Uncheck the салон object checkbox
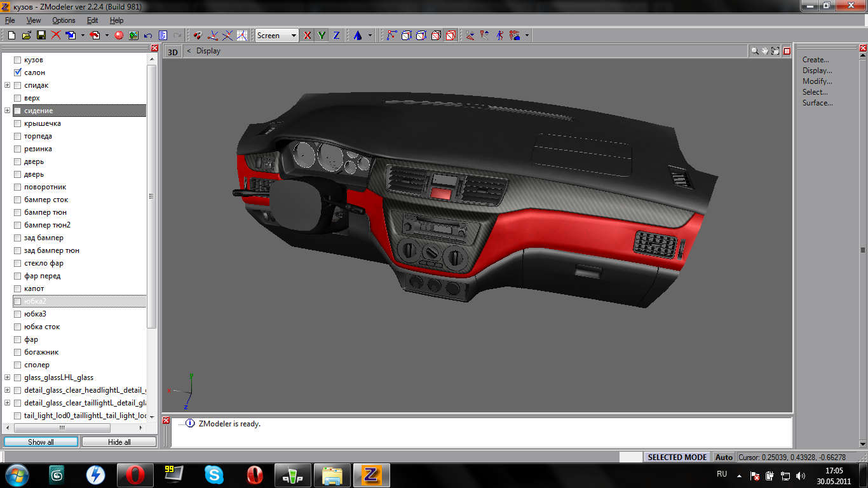Image resolution: width=868 pixels, height=488 pixels. pos(18,72)
